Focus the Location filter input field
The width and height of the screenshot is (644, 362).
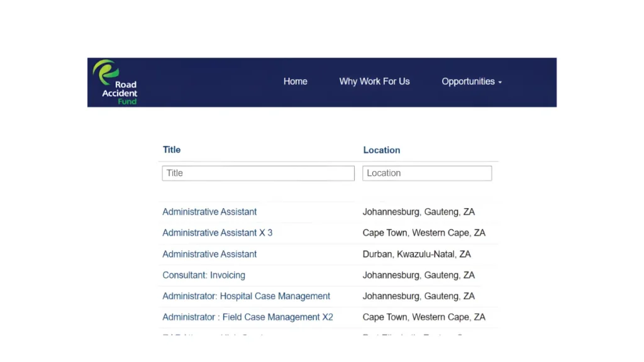(427, 173)
